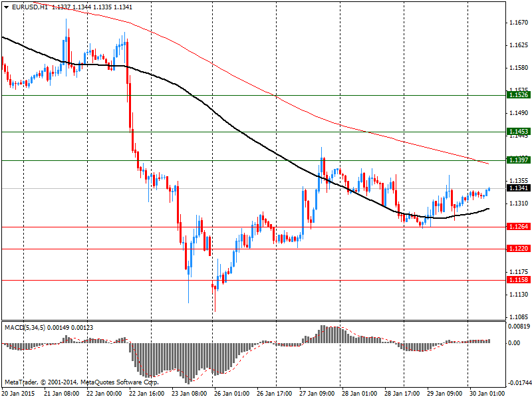Click the 1.1490 price axis value

(x=519, y=113)
